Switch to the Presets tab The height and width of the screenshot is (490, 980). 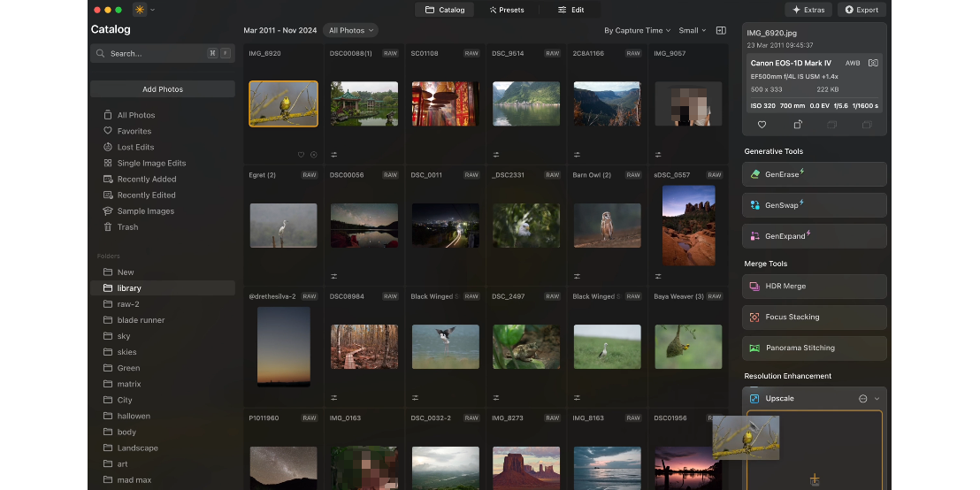(x=507, y=10)
